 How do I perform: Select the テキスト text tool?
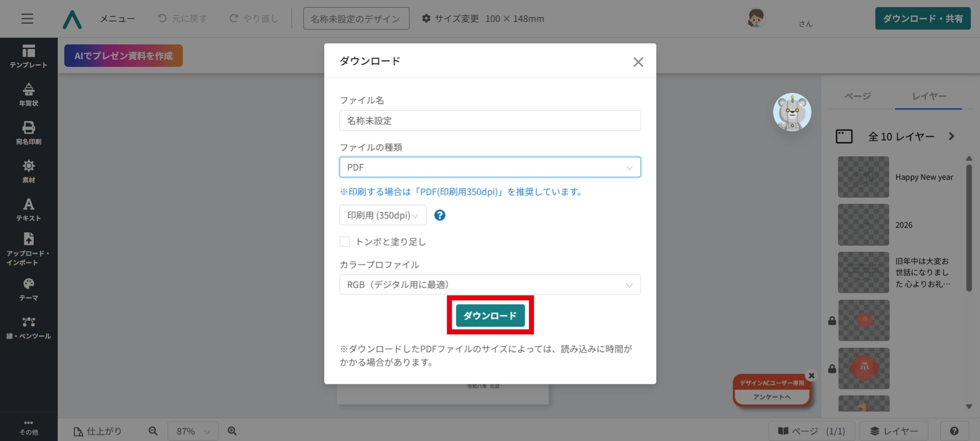tap(29, 210)
